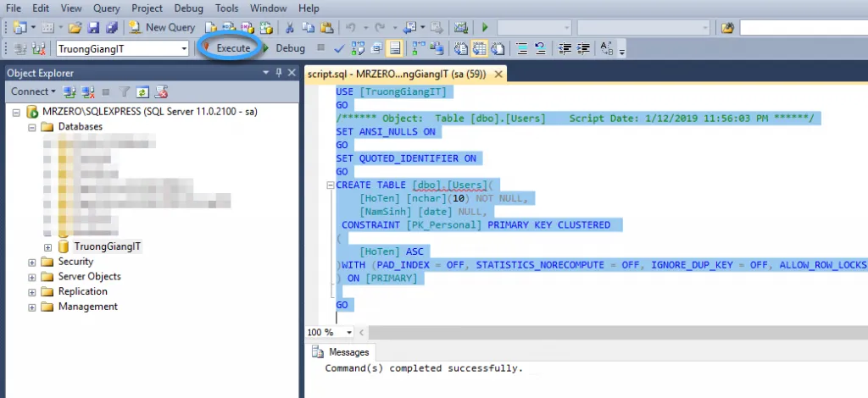Click the Parse checkmark icon
This screenshot has width=868, height=398.
(x=339, y=48)
